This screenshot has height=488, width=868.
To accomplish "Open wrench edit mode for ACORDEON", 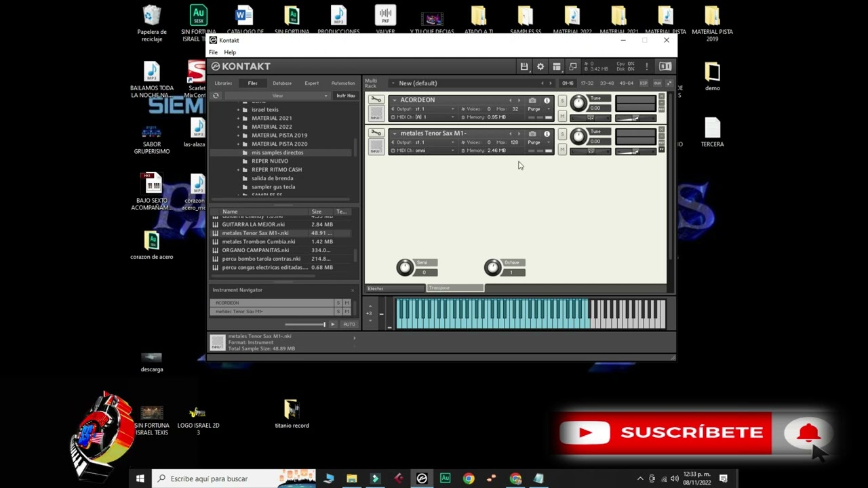I will tap(376, 100).
